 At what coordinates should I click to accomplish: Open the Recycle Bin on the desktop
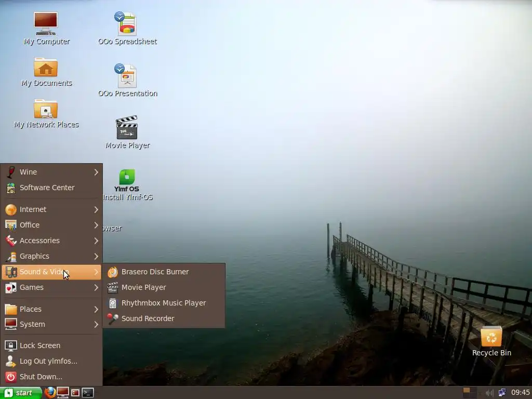tap(491, 337)
